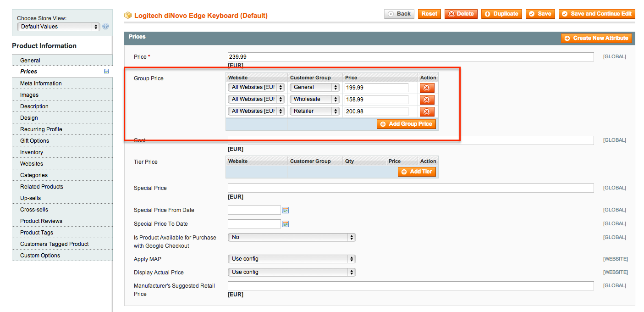Click the product box icon by title
644x312 pixels.
[x=128, y=15]
